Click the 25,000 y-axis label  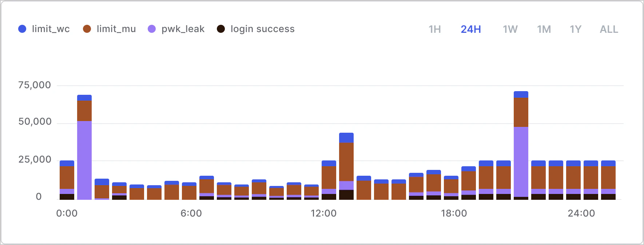pos(35,160)
